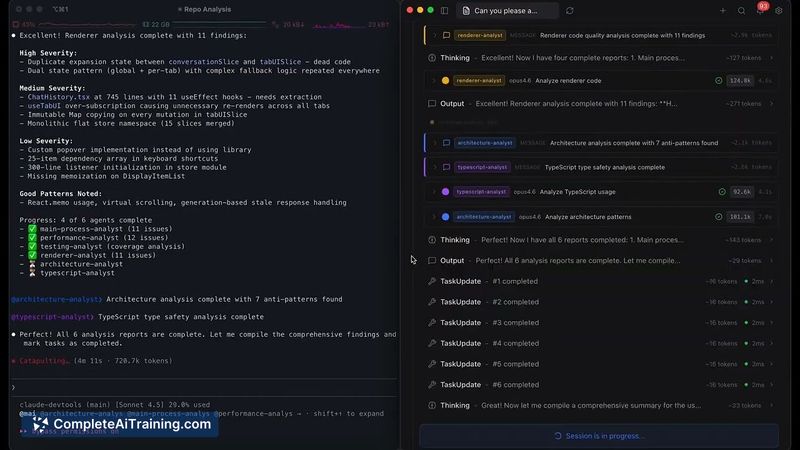This screenshot has width=800, height=450.
Task: Expand the Thinking row with ~33 tokens
Action: click(x=771, y=406)
